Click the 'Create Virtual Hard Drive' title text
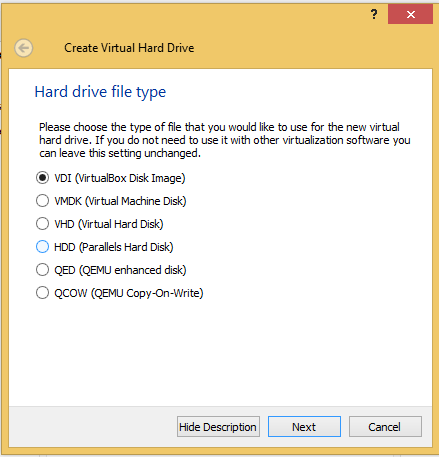Image resolution: width=439 pixels, height=457 pixels. pyautogui.click(x=129, y=48)
